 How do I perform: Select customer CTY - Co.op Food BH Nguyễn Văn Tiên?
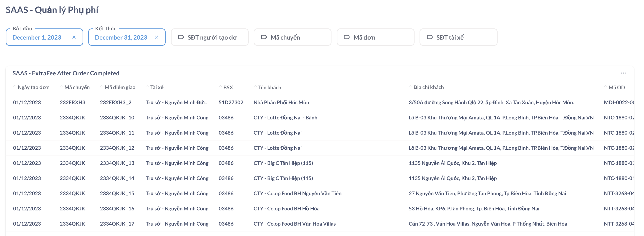click(x=298, y=194)
